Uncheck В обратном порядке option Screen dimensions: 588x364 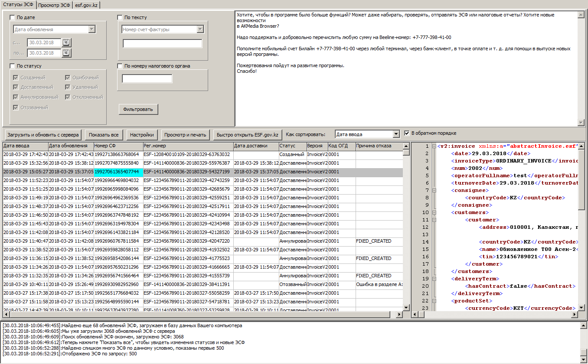coord(407,133)
